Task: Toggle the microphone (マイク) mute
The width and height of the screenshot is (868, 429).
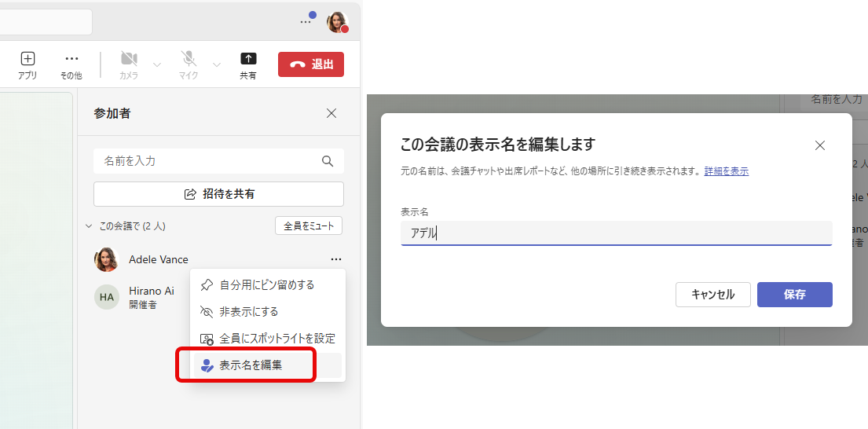Action: coord(189,59)
